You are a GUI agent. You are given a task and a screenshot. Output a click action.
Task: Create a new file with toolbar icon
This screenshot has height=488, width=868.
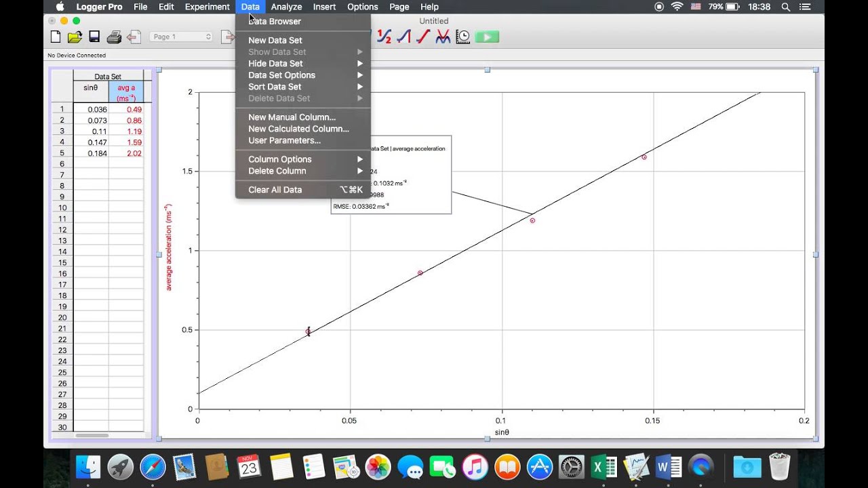(56, 37)
